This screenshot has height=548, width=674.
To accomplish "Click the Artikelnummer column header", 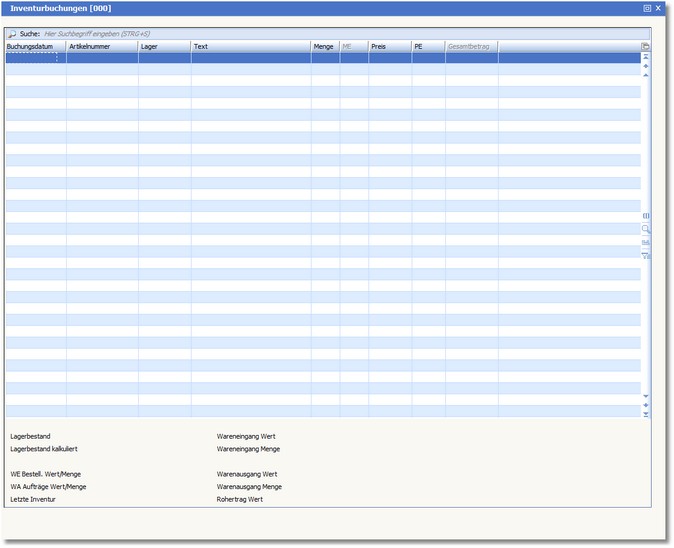I will [x=102, y=46].
